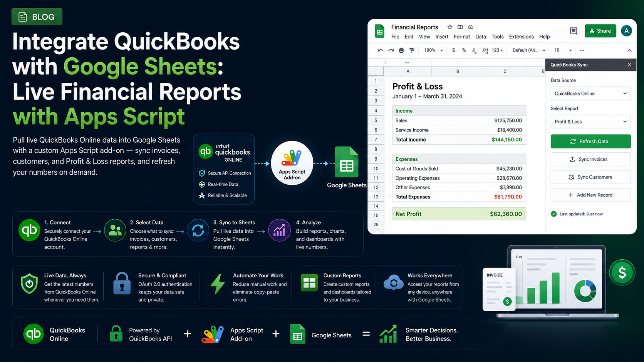Image resolution: width=644 pixels, height=362 pixels.
Task: Expand the Data Source QuickBooks Online dropdown
Action: 590,93
